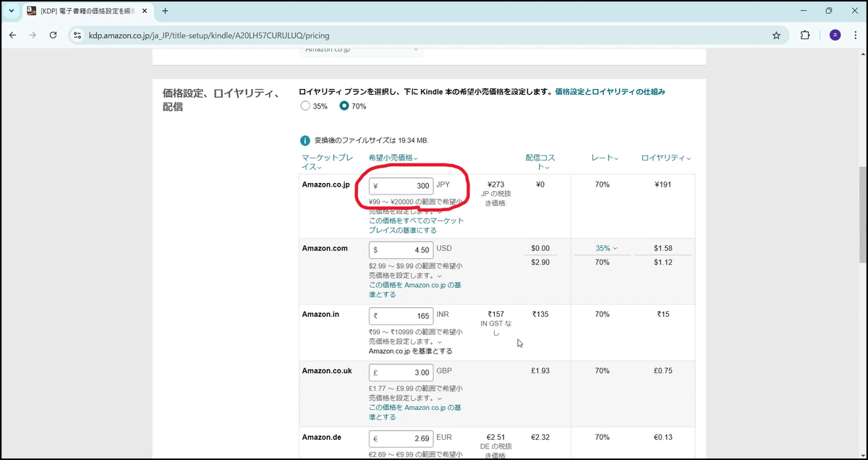Sort by マーケットプレイス column header
This screenshot has width=868, height=460.
pos(327,162)
